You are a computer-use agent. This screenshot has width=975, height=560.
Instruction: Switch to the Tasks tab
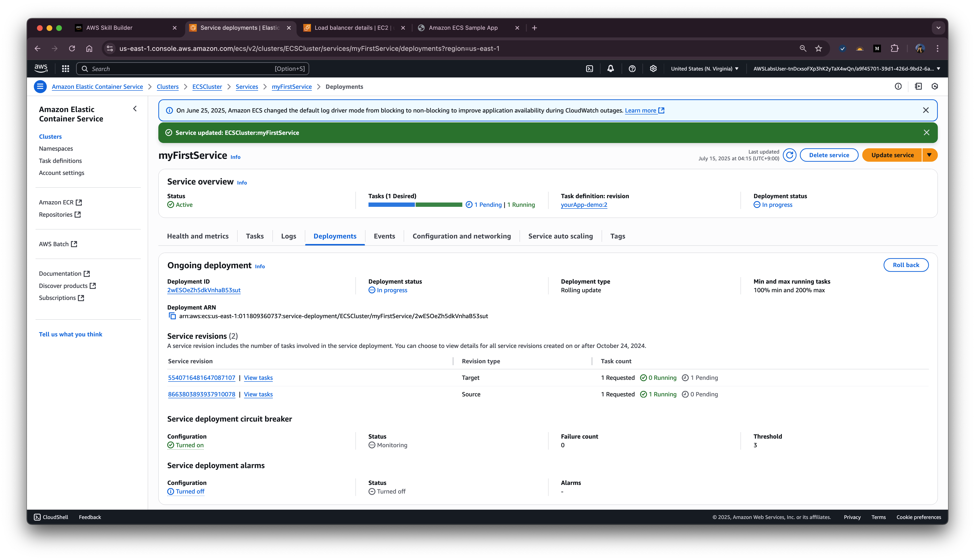[x=255, y=236]
